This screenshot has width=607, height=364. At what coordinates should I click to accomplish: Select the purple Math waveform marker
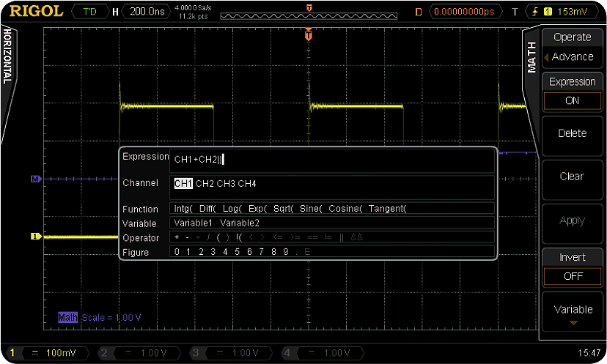(34, 179)
